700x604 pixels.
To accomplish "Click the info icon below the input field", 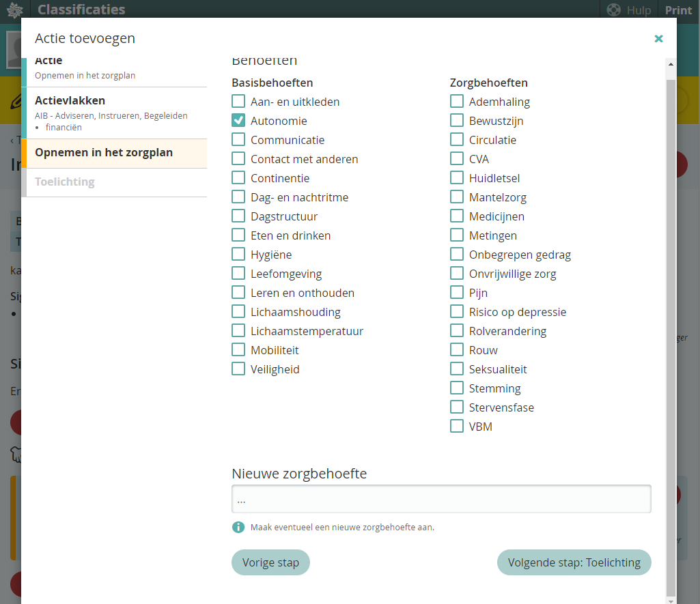I will click(238, 527).
